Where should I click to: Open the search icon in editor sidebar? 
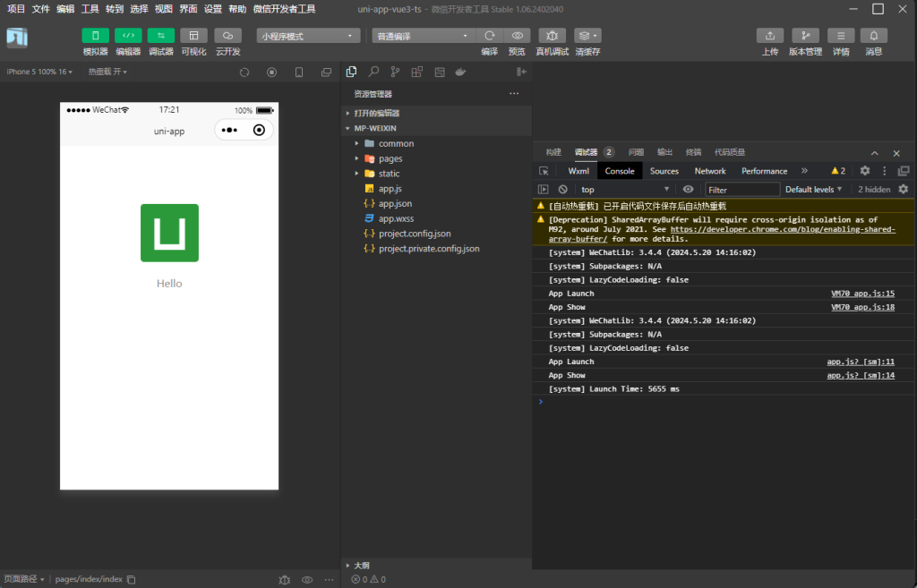pos(373,72)
